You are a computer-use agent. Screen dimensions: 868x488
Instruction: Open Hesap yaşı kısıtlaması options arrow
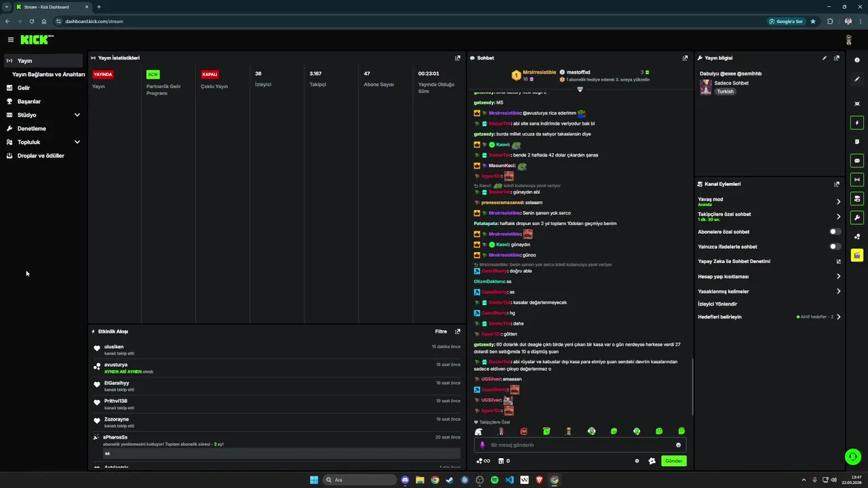[x=838, y=277]
